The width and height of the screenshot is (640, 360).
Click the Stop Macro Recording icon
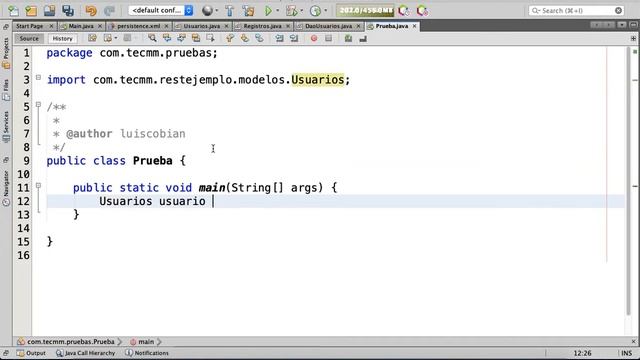coord(329,38)
